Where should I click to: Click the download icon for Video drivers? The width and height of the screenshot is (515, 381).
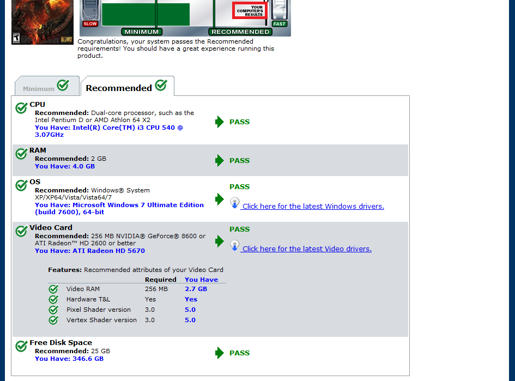(235, 246)
